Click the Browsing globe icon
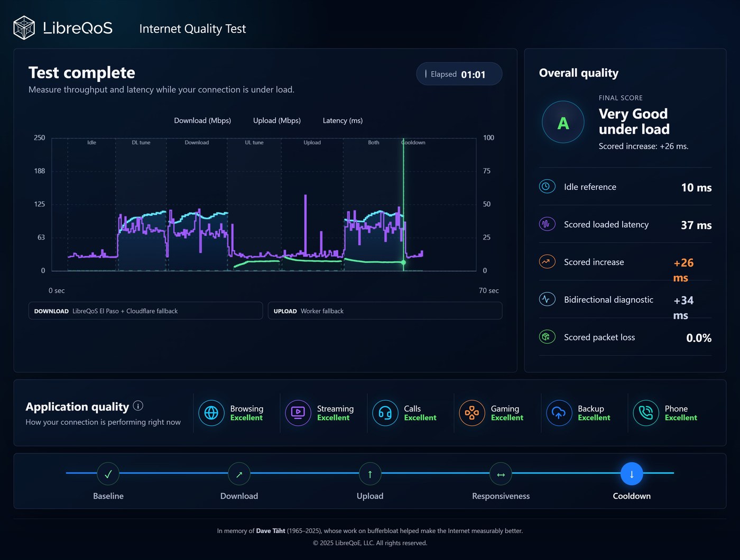The width and height of the screenshot is (740, 560). (x=211, y=413)
